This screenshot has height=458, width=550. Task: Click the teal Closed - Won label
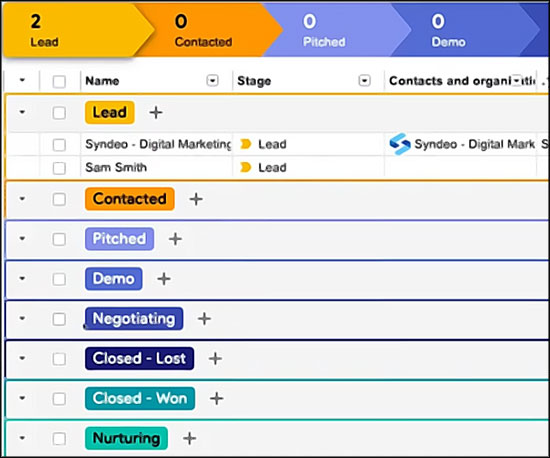tap(140, 398)
